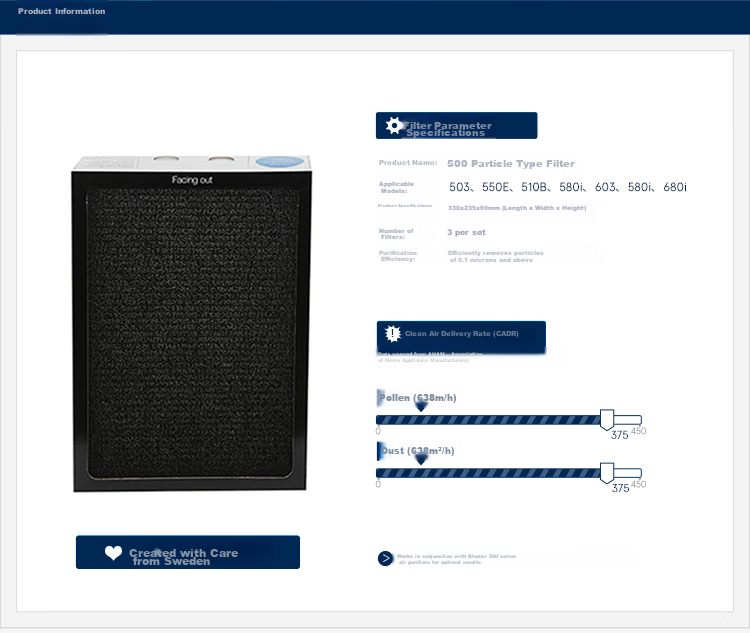Click the blue oval sticker atop filter box
This screenshot has height=633, width=750.
click(x=280, y=162)
